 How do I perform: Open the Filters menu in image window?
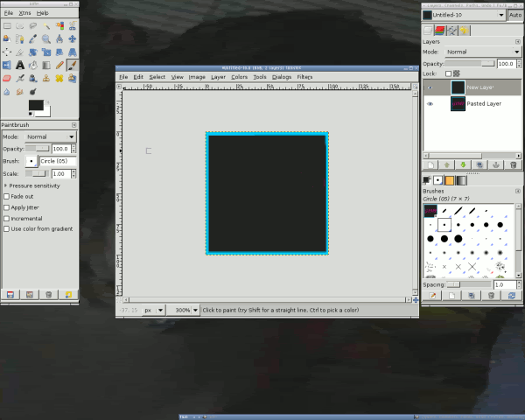(x=304, y=77)
